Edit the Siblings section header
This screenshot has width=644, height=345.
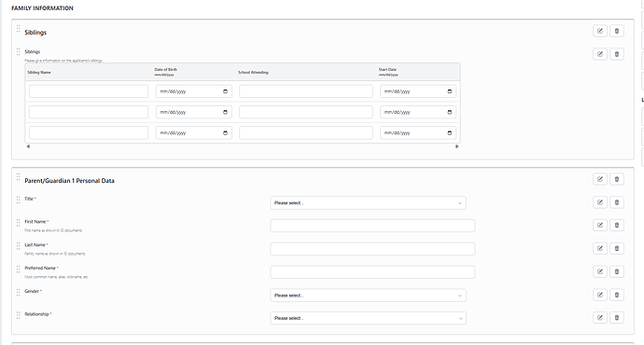[599, 31]
